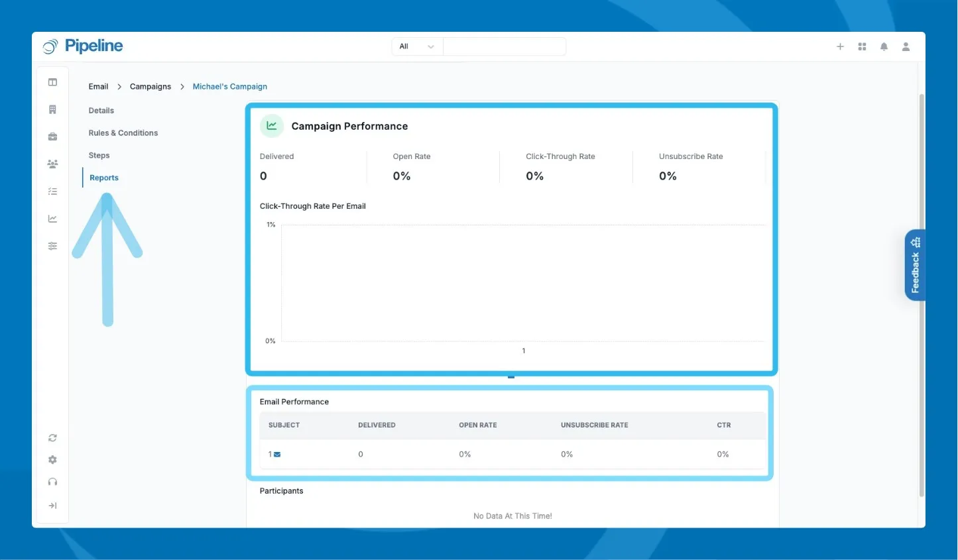Open the settings gear icon in sidebar

(x=52, y=460)
